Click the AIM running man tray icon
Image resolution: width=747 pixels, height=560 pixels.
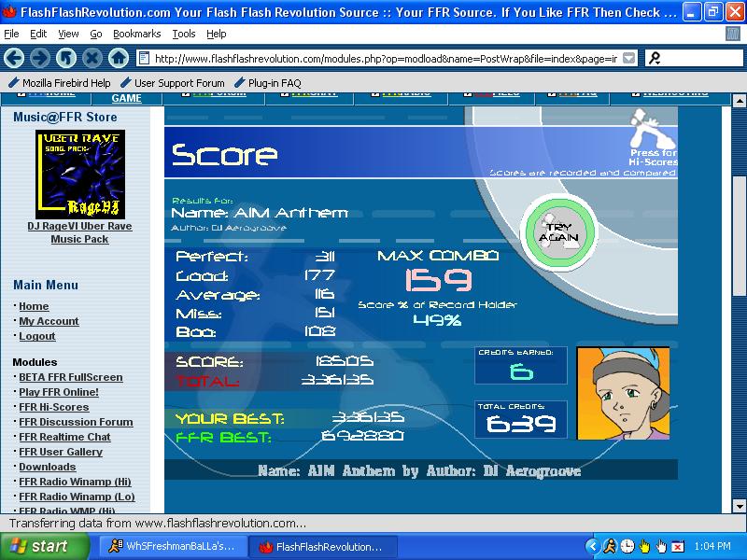[610, 546]
